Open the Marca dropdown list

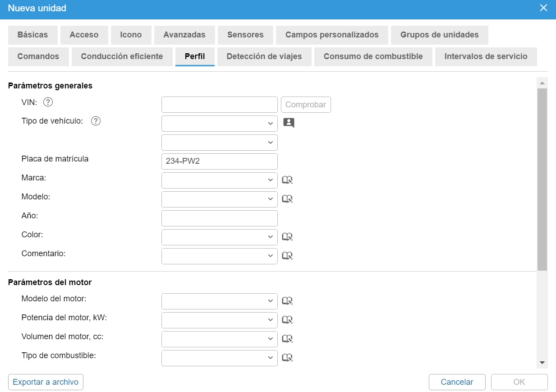coord(219,180)
